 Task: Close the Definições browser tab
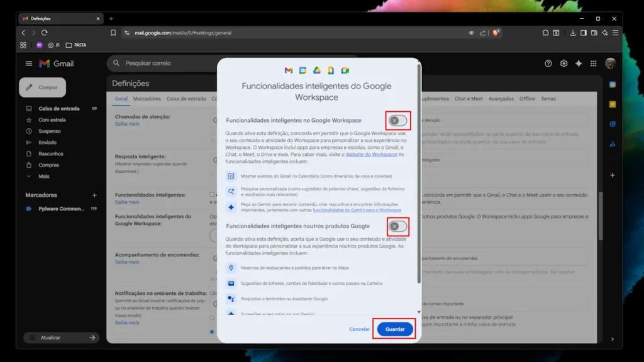click(97, 18)
